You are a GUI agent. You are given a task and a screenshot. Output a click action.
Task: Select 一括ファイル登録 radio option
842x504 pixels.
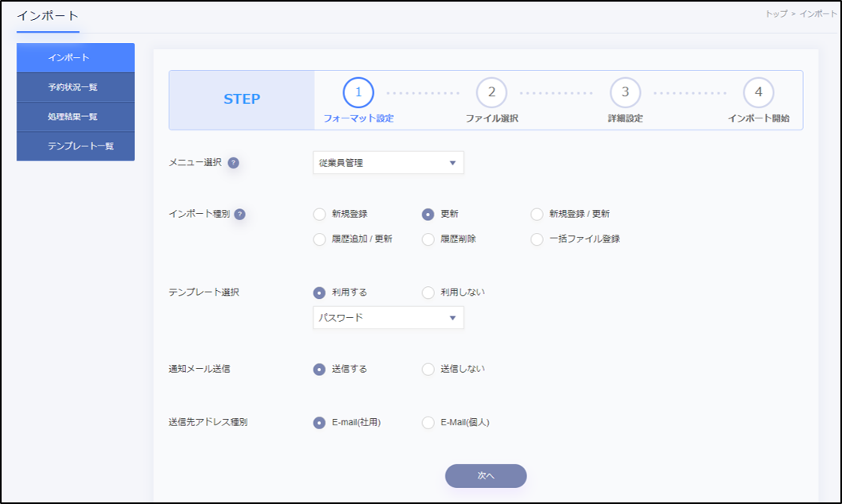537,238
